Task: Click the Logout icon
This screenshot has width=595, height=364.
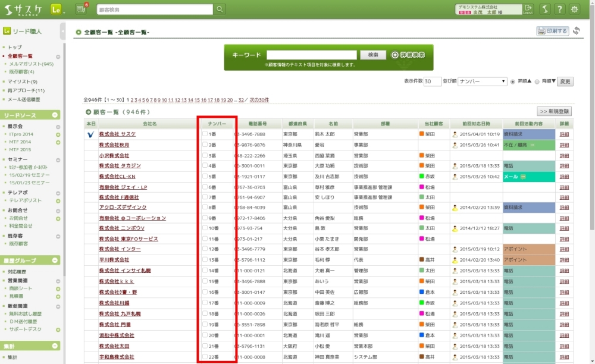Action: point(528,9)
